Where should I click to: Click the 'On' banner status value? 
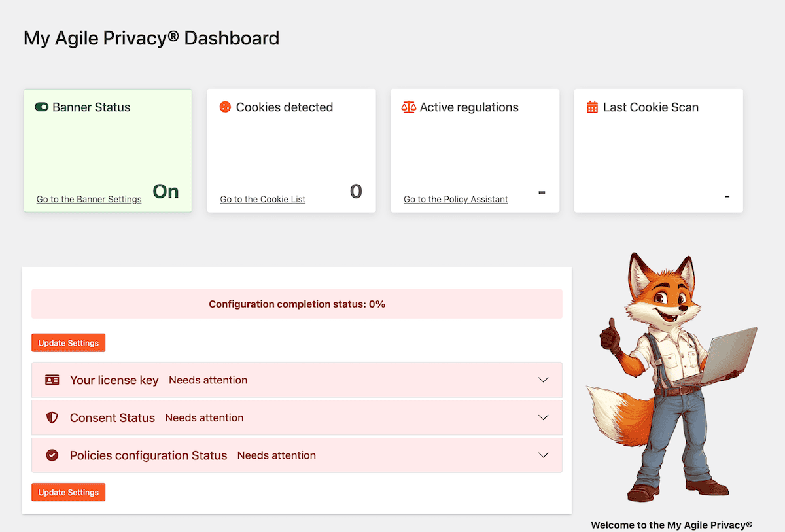point(166,191)
